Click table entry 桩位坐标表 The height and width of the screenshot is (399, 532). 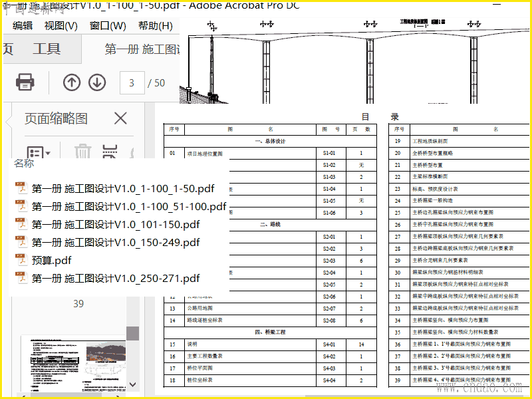200,380
